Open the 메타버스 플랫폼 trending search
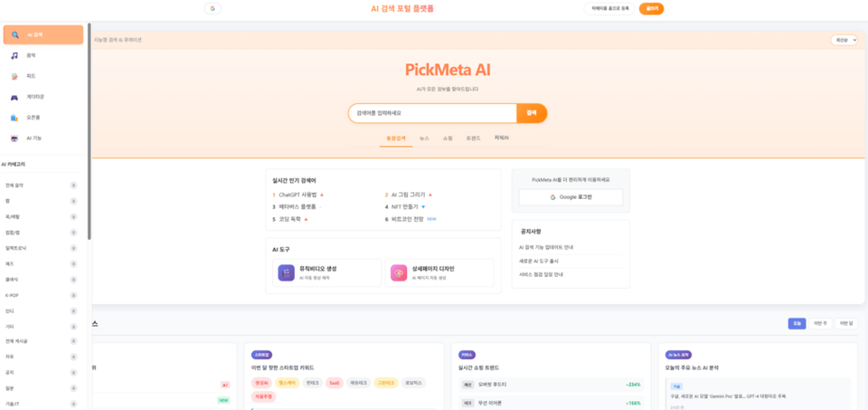Viewport: 868px width, 410px height. [297, 207]
